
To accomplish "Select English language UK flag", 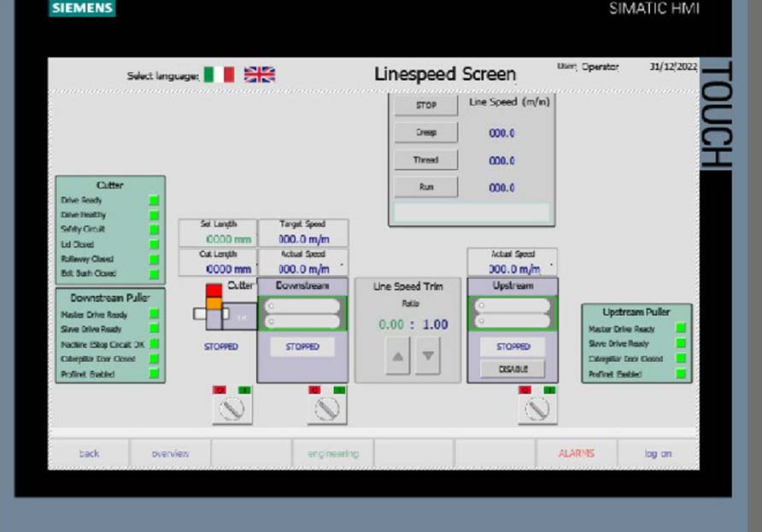I will [260, 75].
